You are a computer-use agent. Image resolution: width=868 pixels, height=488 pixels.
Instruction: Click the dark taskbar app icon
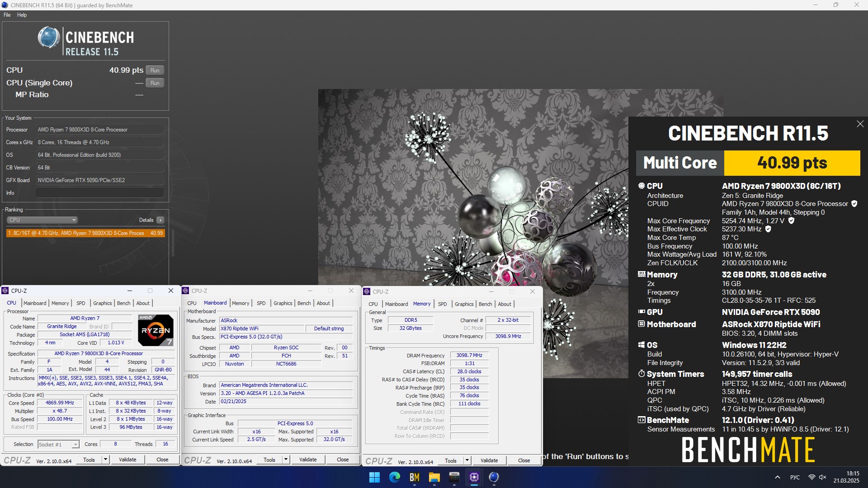click(x=454, y=477)
